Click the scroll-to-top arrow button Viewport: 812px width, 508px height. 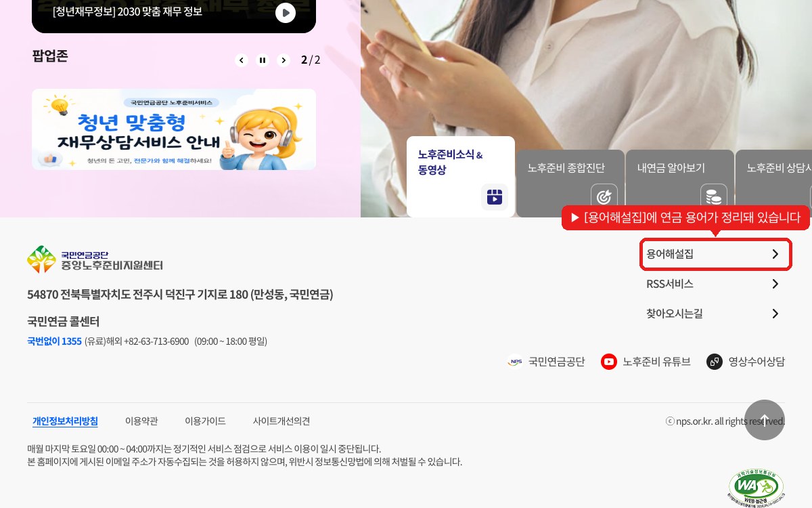coord(765,420)
